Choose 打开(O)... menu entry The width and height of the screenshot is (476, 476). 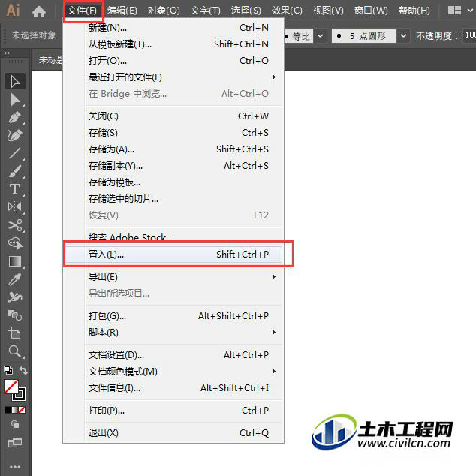coord(173,61)
